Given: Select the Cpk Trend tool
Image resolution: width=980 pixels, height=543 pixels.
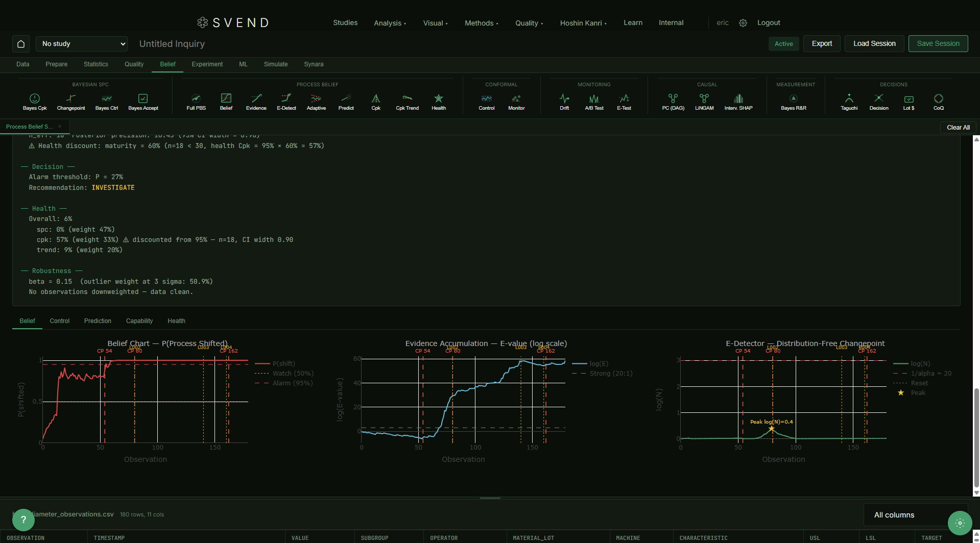Looking at the screenshot, I should (x=407, y=101).
